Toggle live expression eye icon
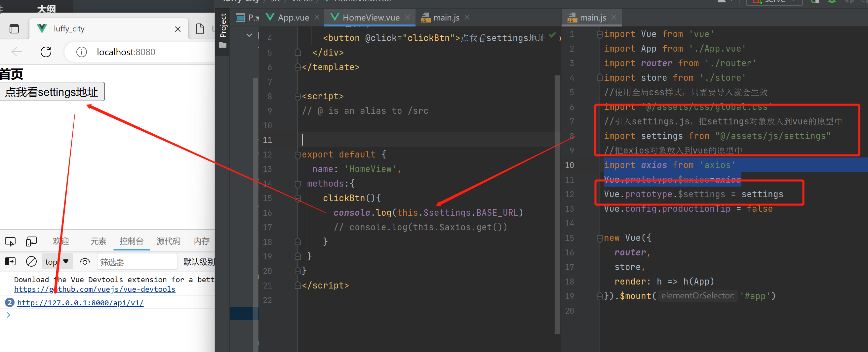Viewport: 868px width, 352px height. coord(85,262)
